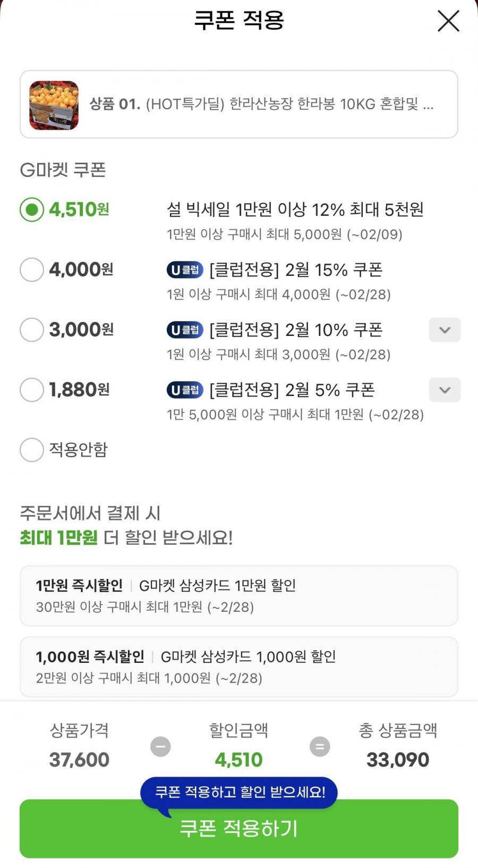This screenshot has height=868, width=478.
Task: Select the 4,000원 club 15% coupon
Action: pos(32,270)
